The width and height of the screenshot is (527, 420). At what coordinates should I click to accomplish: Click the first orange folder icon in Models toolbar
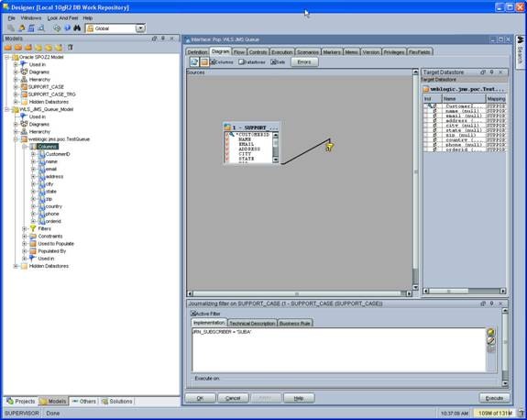click(8, 48)
